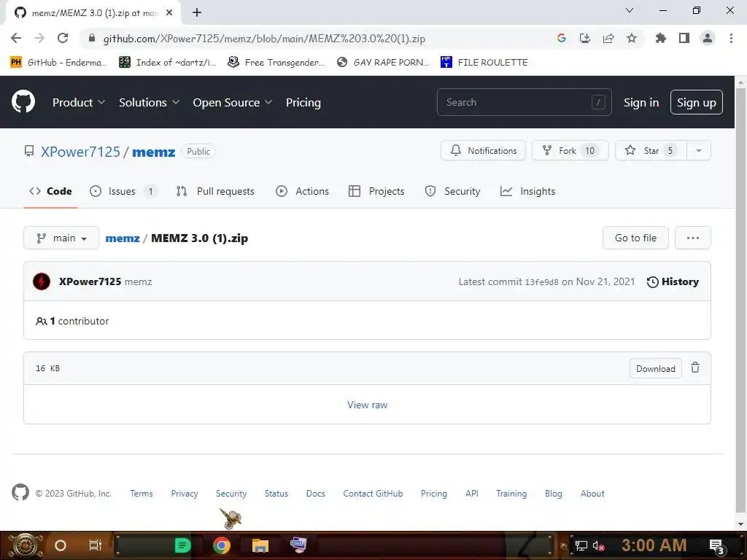This screenshot has width=747, height=560.
Task: Star the memz repository
Action: click(x=651, y=150)
